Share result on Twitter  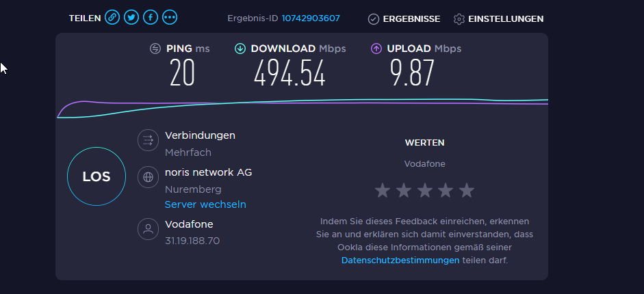(x=131, y=17)
